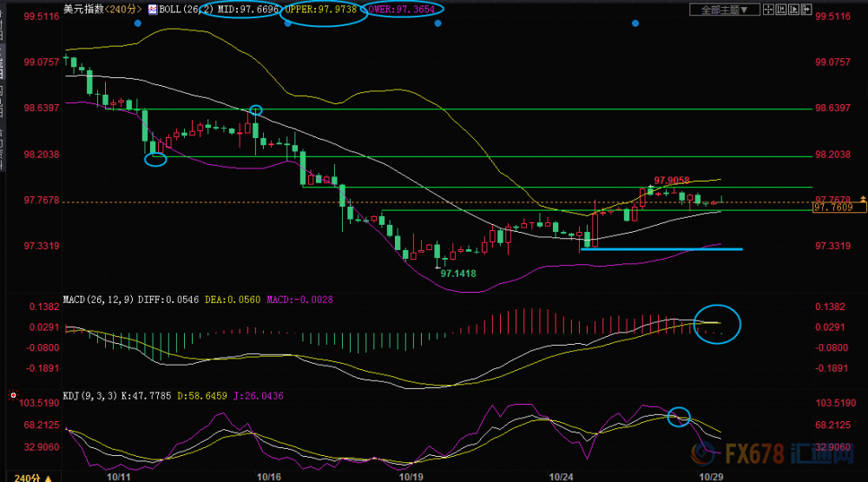Click the MID:97.6696 value
Image resolution: width=868 pixels, height=482 pixels.
(247, 10)
